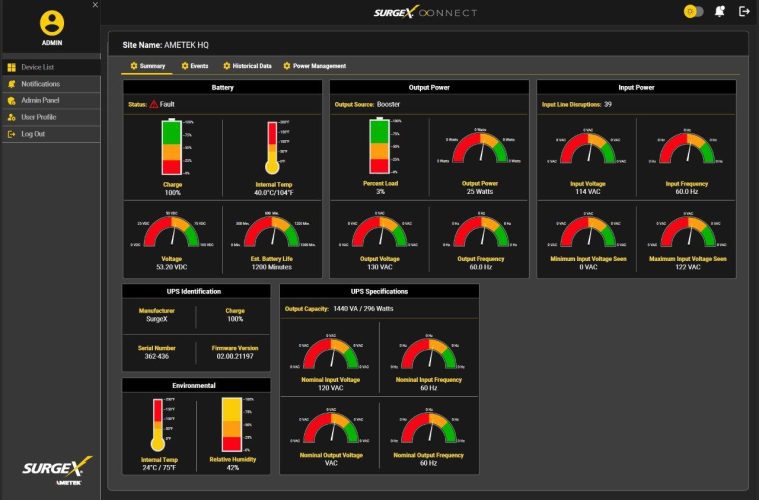Open the notification bell in top bar
The height and width of the screenshot is (500, 759).
(x=720, y=12)
